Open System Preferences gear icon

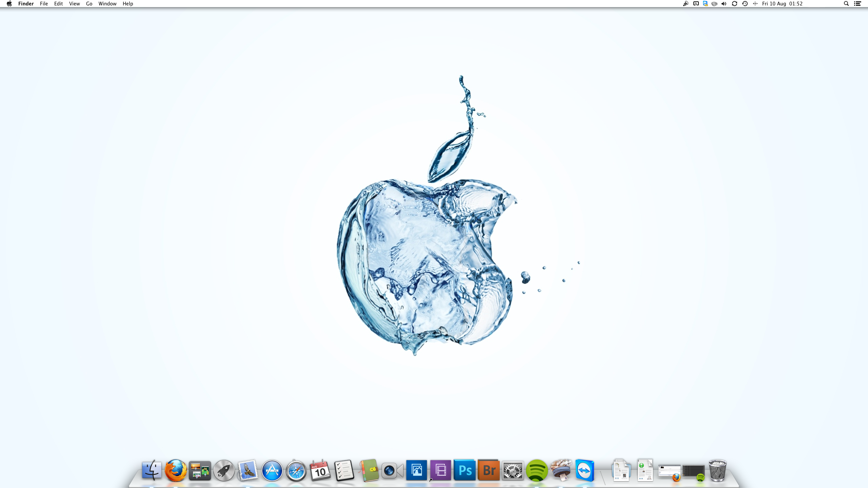click(x=513, y=471)
